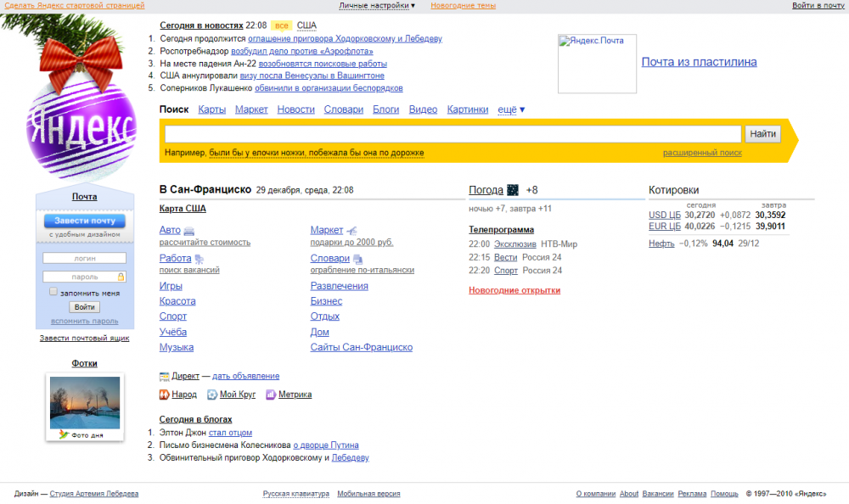Open the Блоги search tab
849x504 pixels.
385,109
